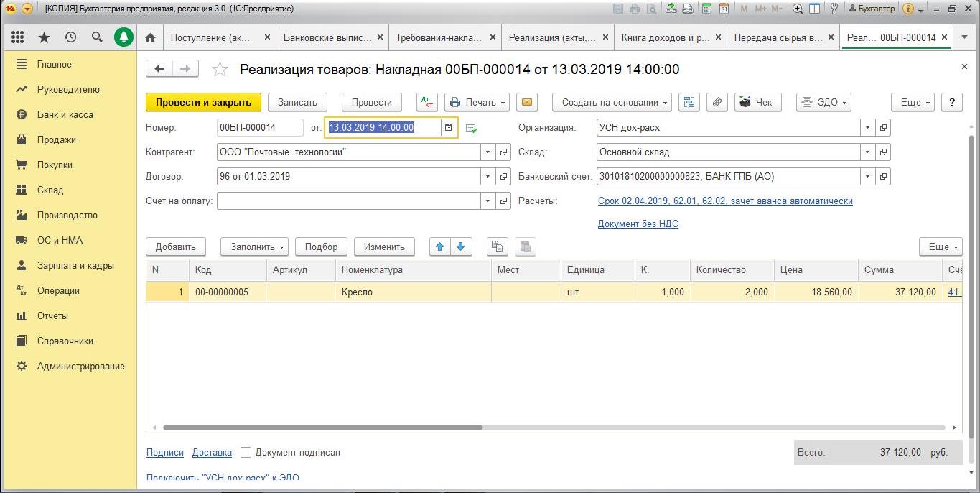Open the Подписи link

point(165,453)
